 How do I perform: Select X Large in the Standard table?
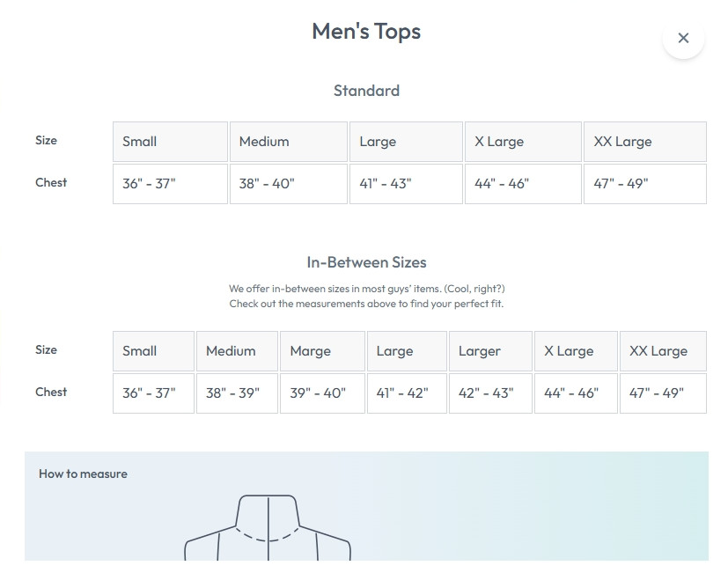pyautogui.click(x=523, y=142)
